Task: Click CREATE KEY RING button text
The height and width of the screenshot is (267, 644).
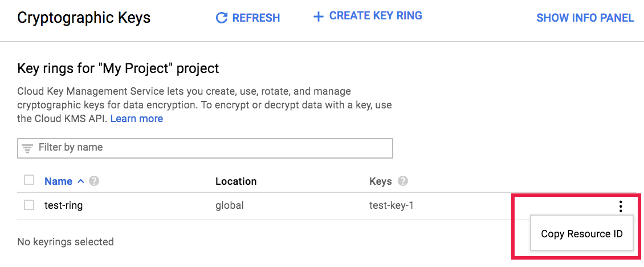Action: coord(376,16)
